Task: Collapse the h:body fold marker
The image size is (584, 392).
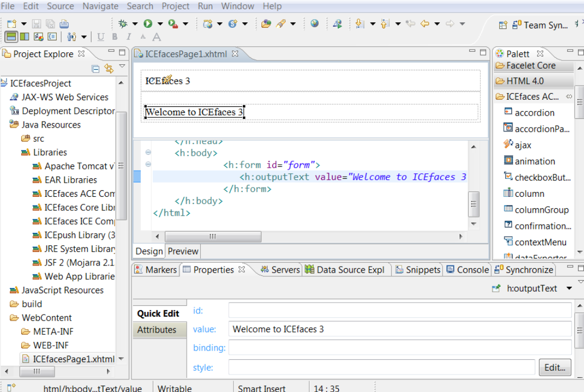Action: coord(148,152)
